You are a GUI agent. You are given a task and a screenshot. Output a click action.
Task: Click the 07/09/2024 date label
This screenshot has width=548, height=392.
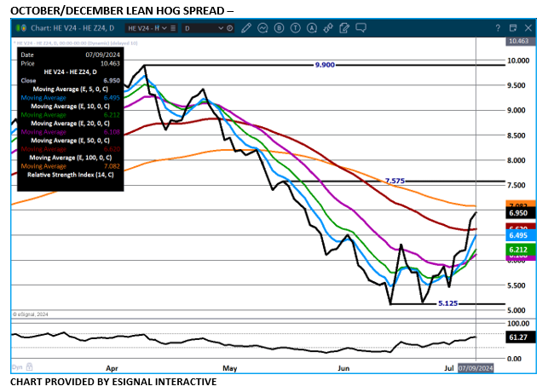tap(475, 368)
